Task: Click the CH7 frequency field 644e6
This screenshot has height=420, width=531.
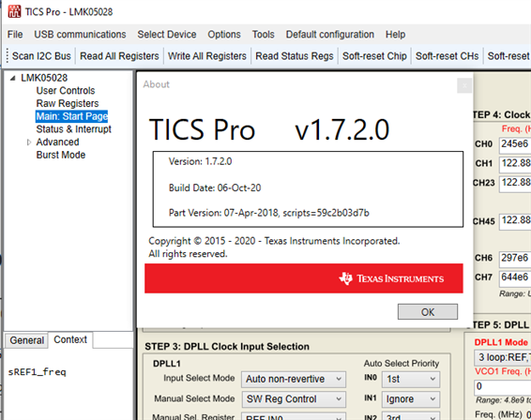Action: coord(515,277)
